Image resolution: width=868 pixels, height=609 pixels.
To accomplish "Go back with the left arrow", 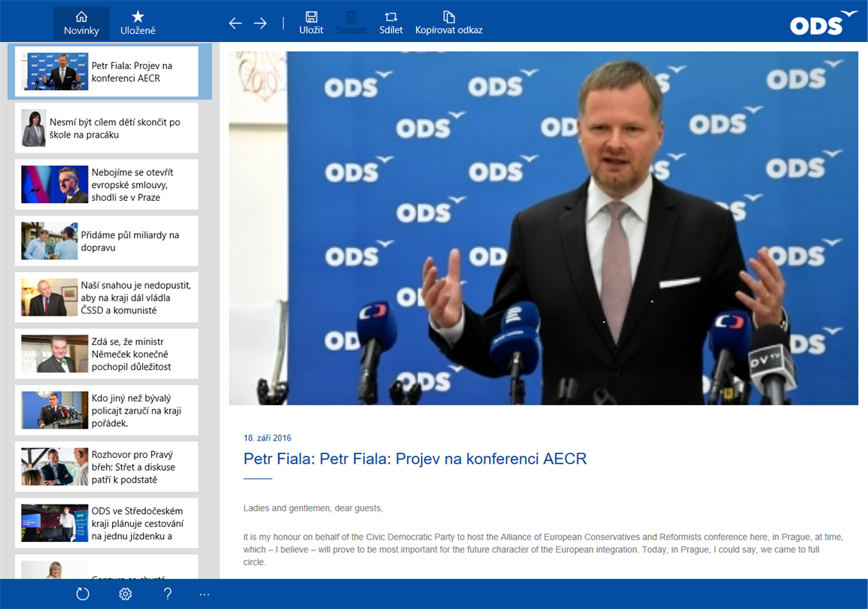I will 235,23.
